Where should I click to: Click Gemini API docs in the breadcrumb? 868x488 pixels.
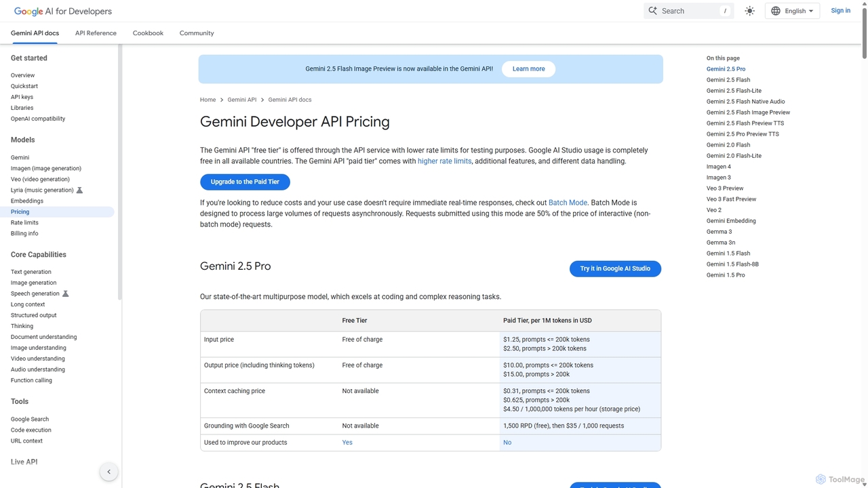[x=290, y=100]
